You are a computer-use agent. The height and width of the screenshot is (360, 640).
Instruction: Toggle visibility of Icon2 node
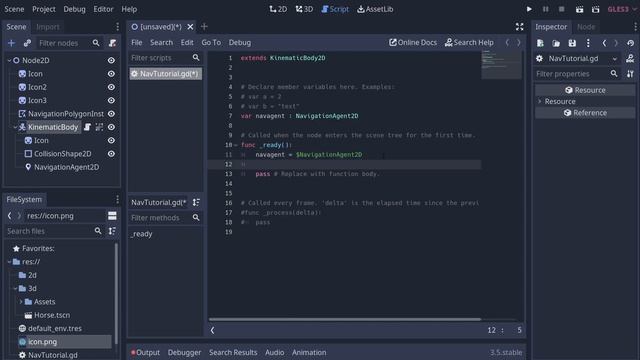pos(111,87)
